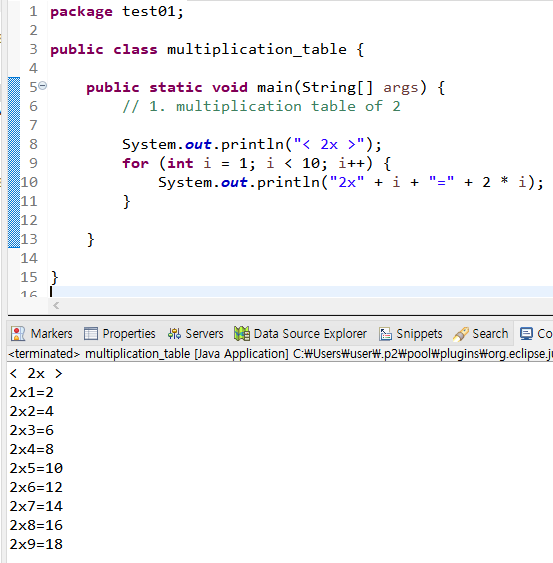This screenshot has height=563, width=553.
Task: Click console output '2x2=4'
Action: (x=32, y=411)
